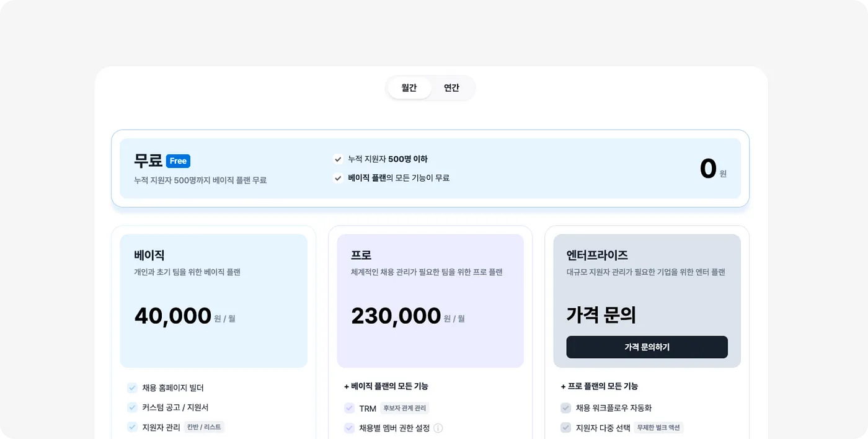This screenshot has height=439, width=868.
Task: Click the 채용 홈페이지 빌더 feature text
Action: click(173, 388)
